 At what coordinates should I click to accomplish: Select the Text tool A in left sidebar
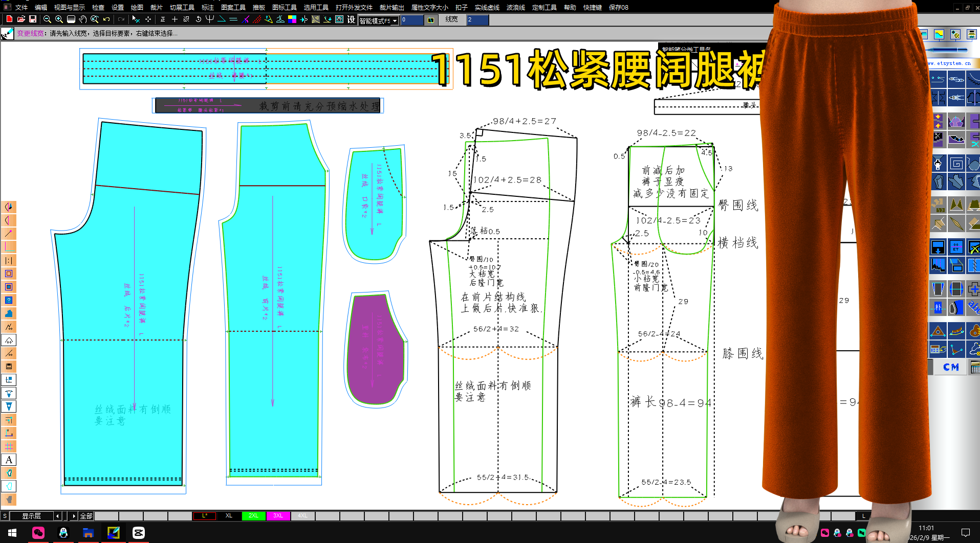coord(9,460)
